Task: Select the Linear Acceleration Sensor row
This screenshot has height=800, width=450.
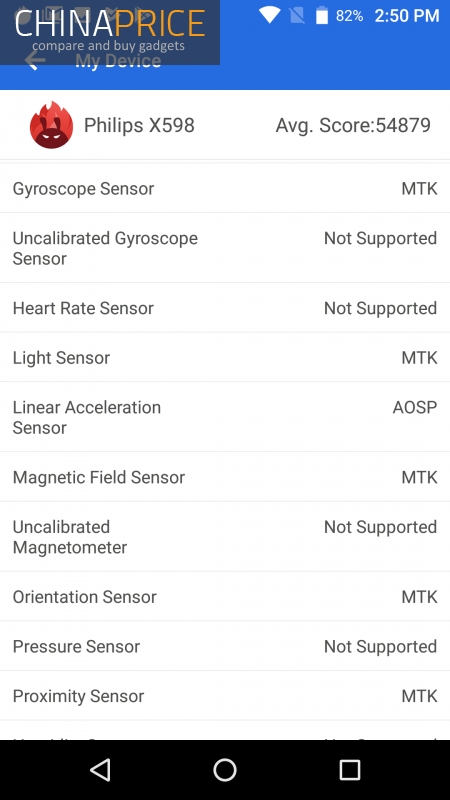Action: 225,417
